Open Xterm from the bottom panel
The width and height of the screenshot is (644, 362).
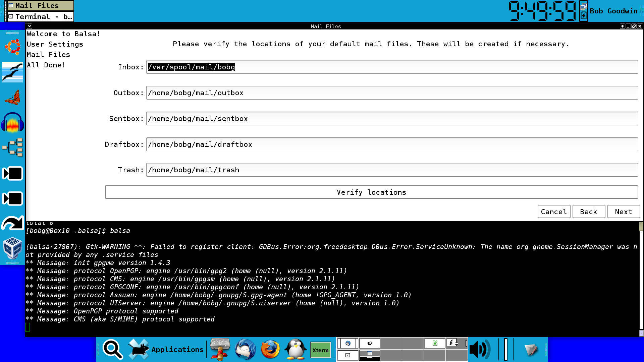(x=321, y=350)
